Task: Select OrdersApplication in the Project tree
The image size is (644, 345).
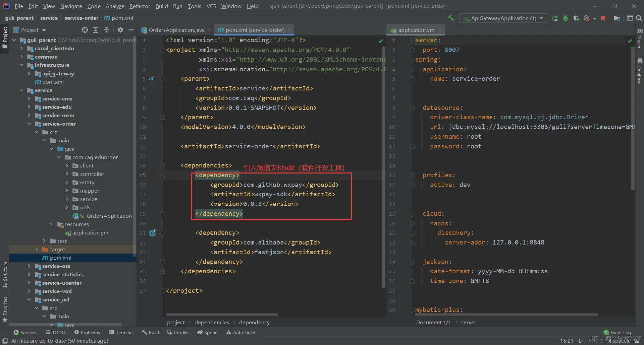Action: click(x=109, y=216)
